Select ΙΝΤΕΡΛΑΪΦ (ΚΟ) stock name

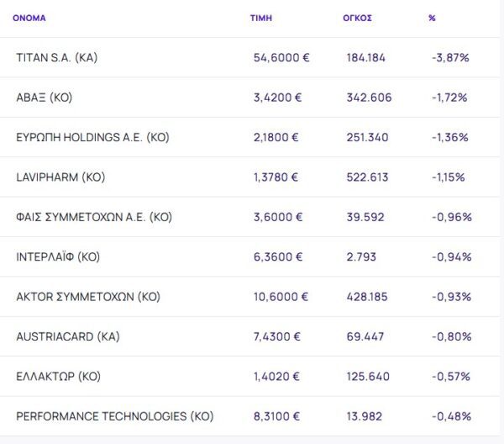[x=58, y=257]
